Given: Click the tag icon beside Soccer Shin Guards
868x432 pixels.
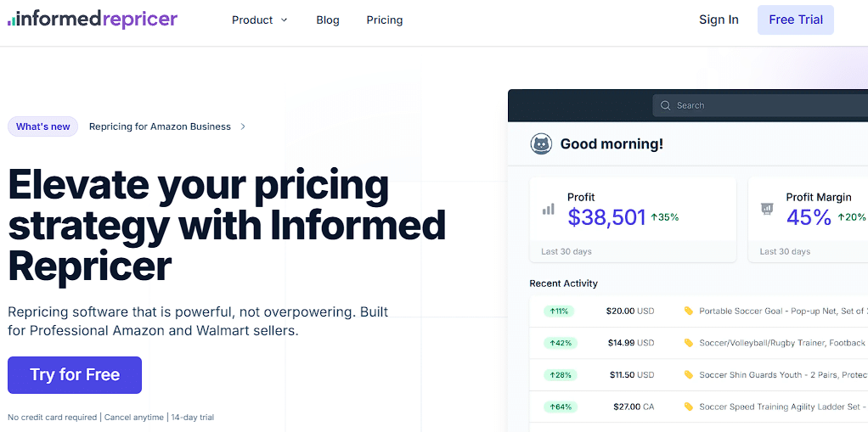Looking at the screenshot, I should point(689,375).
